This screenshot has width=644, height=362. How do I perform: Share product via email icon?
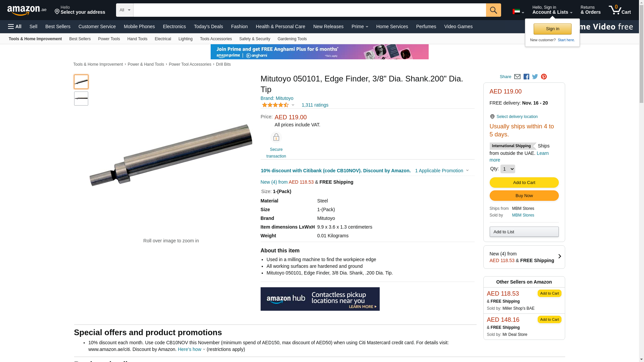[517, 77]
